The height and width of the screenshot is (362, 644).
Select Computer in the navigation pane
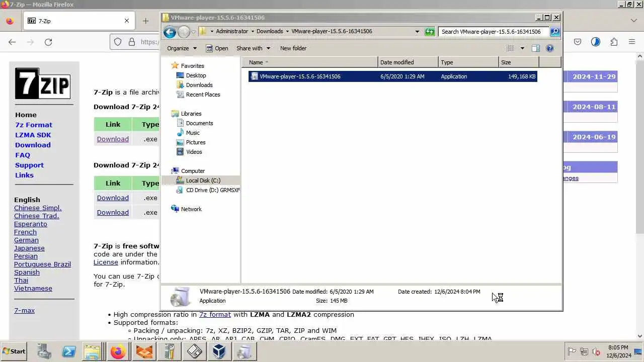pos(193,171)
